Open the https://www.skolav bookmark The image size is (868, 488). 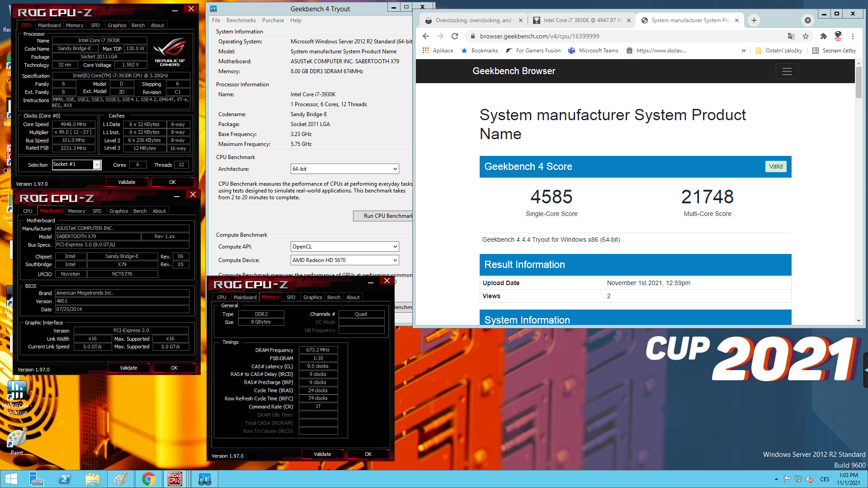click(x=656, y=51)
